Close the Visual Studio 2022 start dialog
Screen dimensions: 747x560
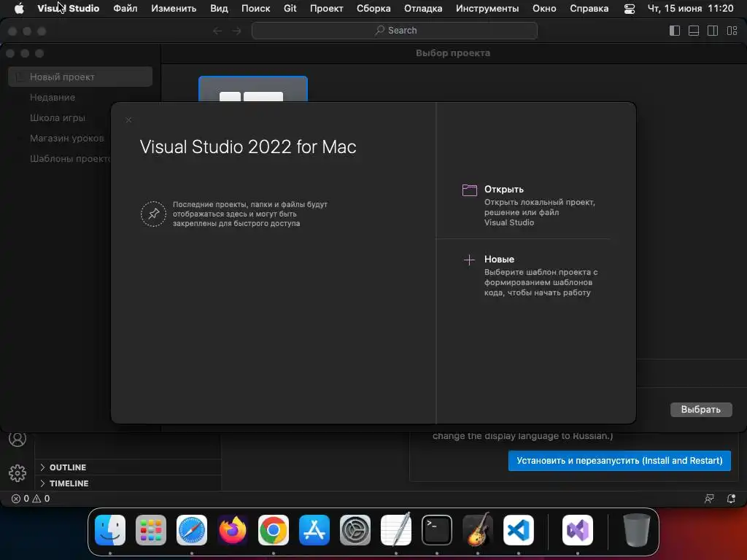coord(128,120)
